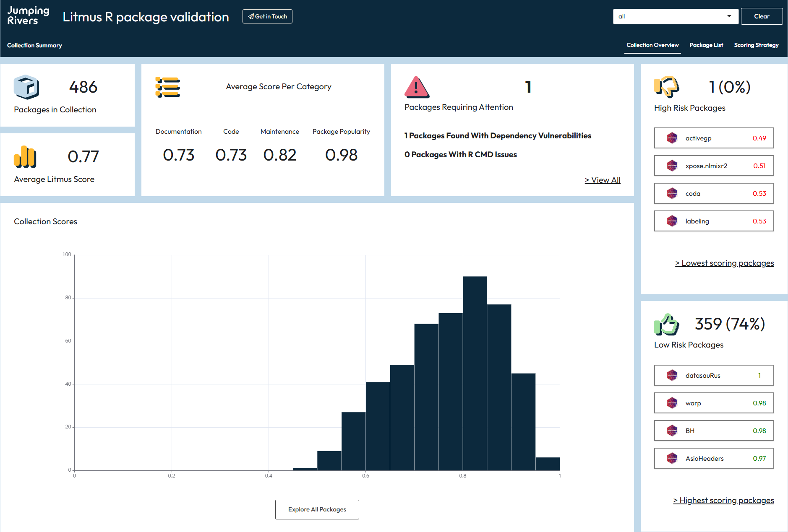
Task: Click the 486 packages count
Action: pyautogui.click(x=83, y=87)
